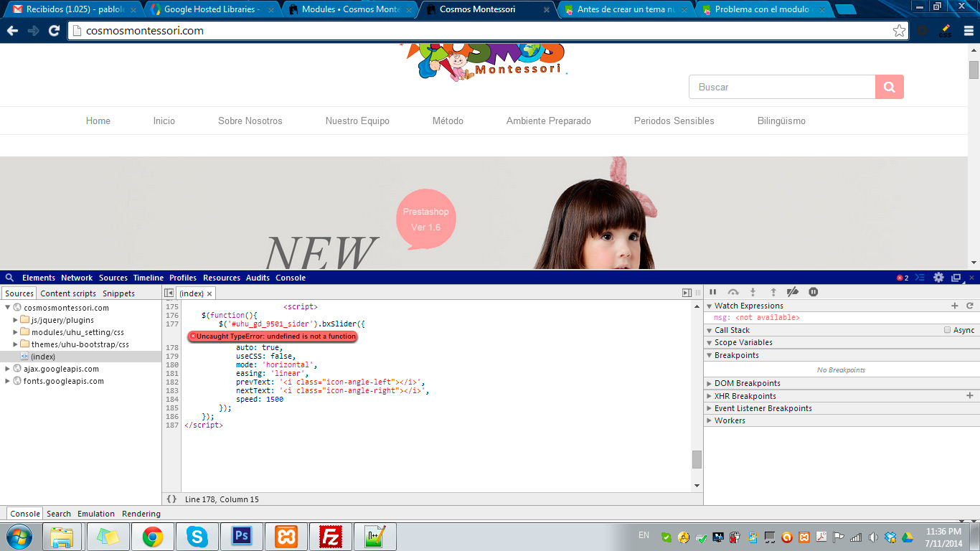Click the source code vertical scrollbar thumb
980x551 pixels.
tap(697, 459)
